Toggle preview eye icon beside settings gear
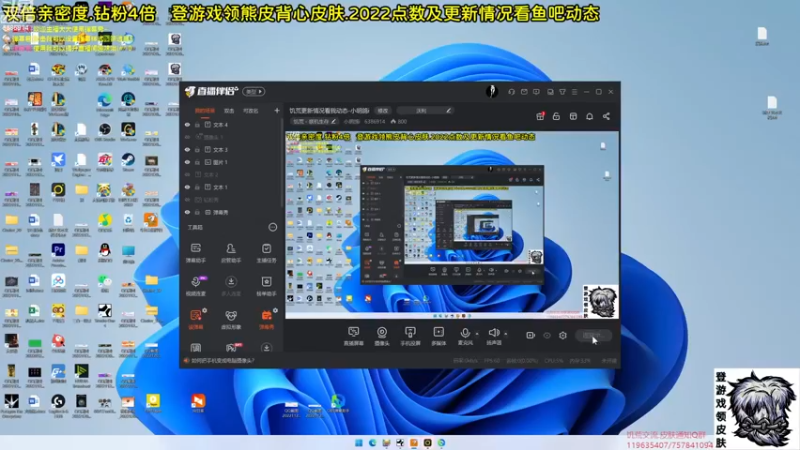800x450 pixels. pos(547,335)
